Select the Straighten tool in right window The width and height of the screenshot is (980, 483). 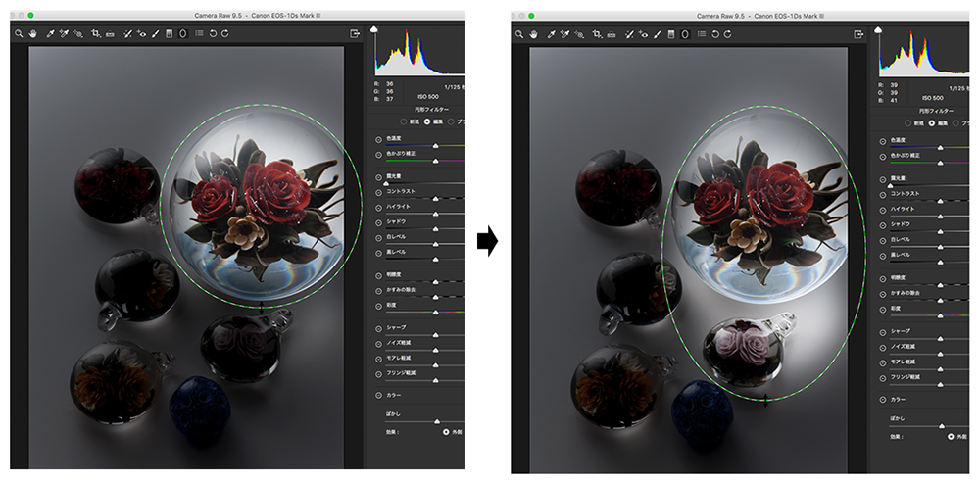(x=612, y=34)
